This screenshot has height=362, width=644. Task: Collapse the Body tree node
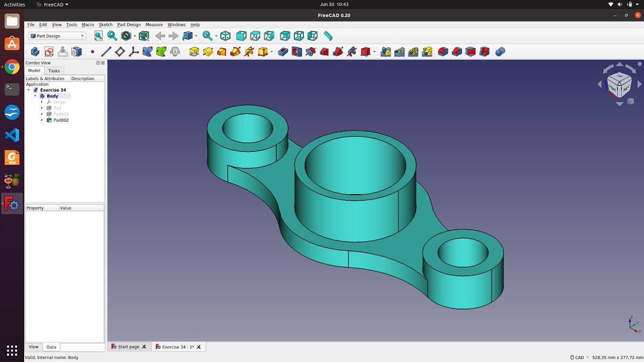(x=35, y=96)
